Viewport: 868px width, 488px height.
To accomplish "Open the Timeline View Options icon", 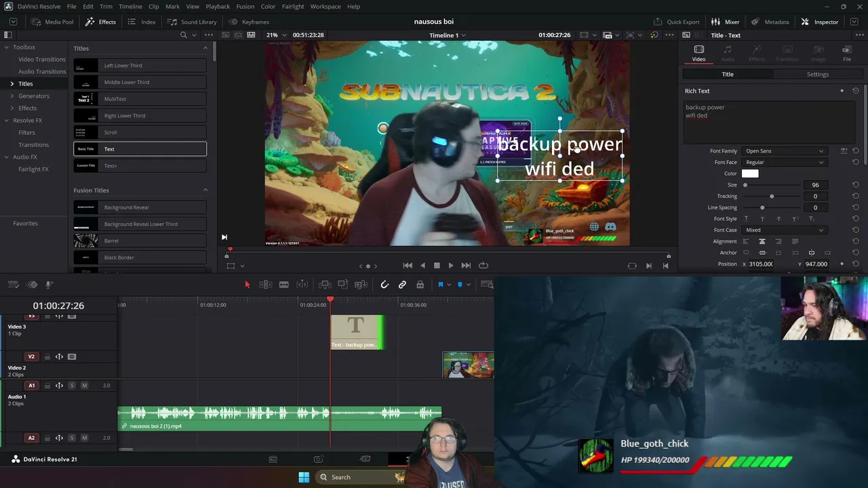I will (15, 285).
